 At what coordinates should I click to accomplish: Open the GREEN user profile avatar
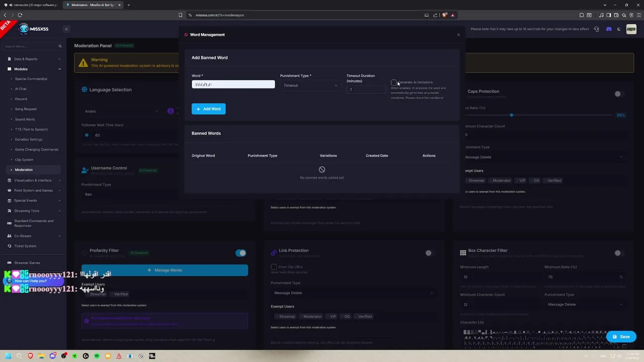(x=631, y=29)
